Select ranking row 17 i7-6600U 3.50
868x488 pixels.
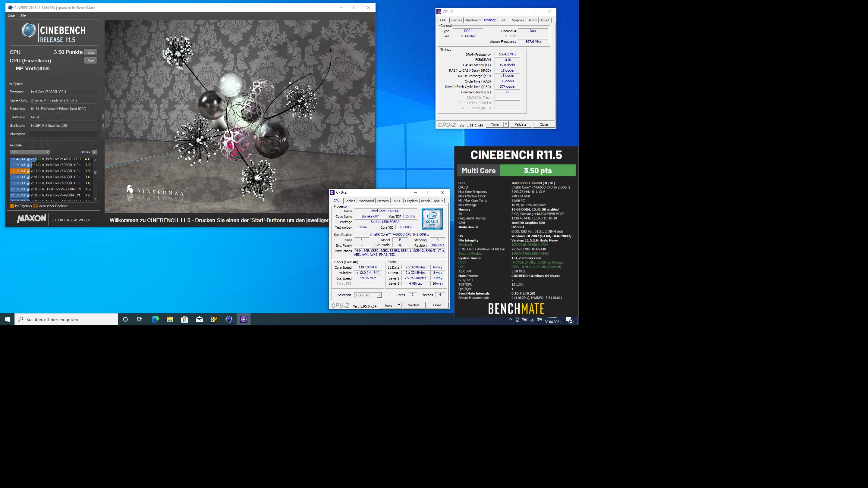[x=51, y=171]
